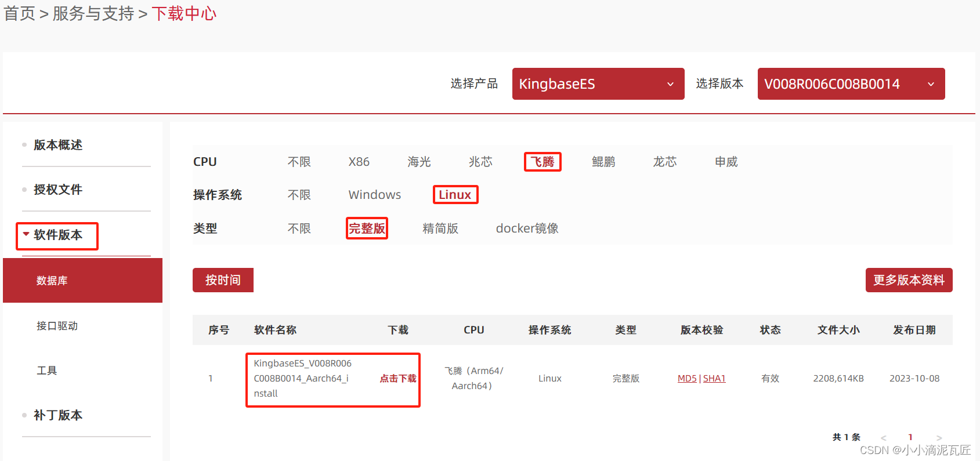Click the 按时间 sort button

pyautogui.click(x=223, y=280)
